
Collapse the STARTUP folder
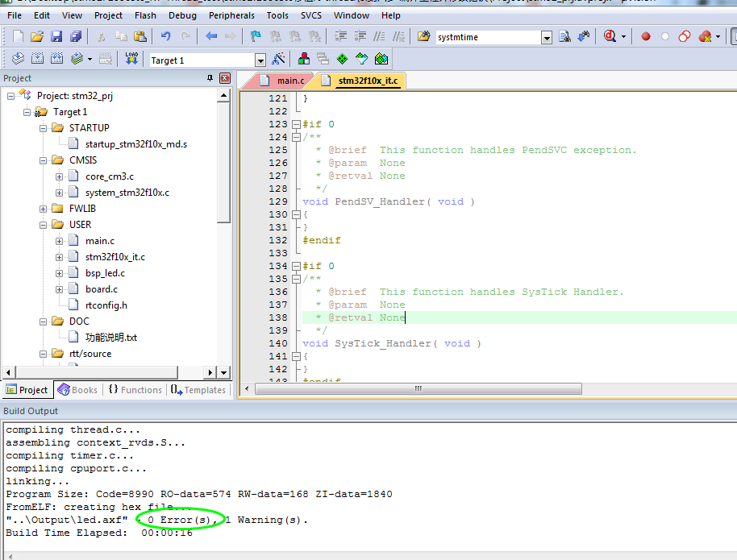click(43, 128)
